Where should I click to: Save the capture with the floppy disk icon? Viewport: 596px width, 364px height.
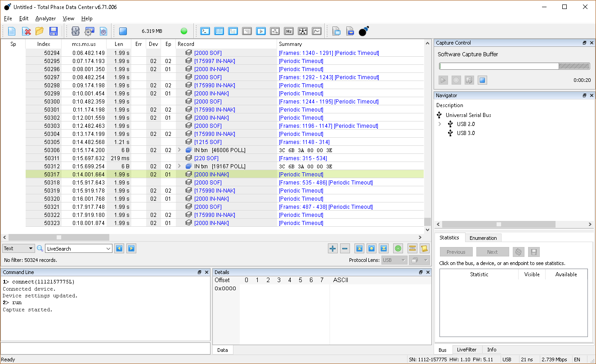(54, 31)
